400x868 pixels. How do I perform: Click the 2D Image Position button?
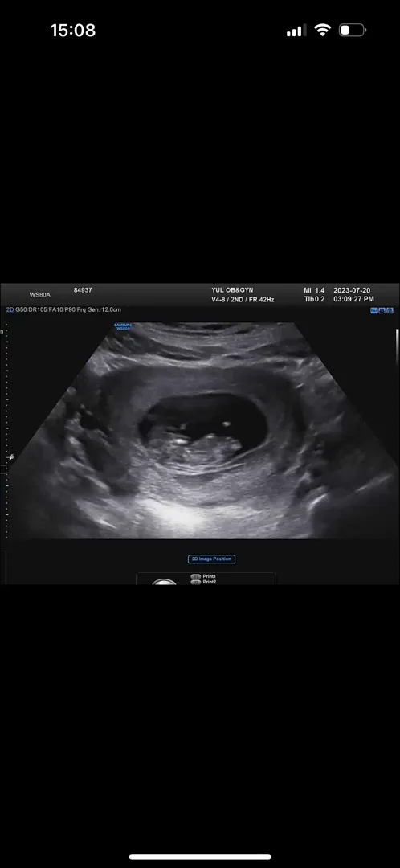pos(211,559)
